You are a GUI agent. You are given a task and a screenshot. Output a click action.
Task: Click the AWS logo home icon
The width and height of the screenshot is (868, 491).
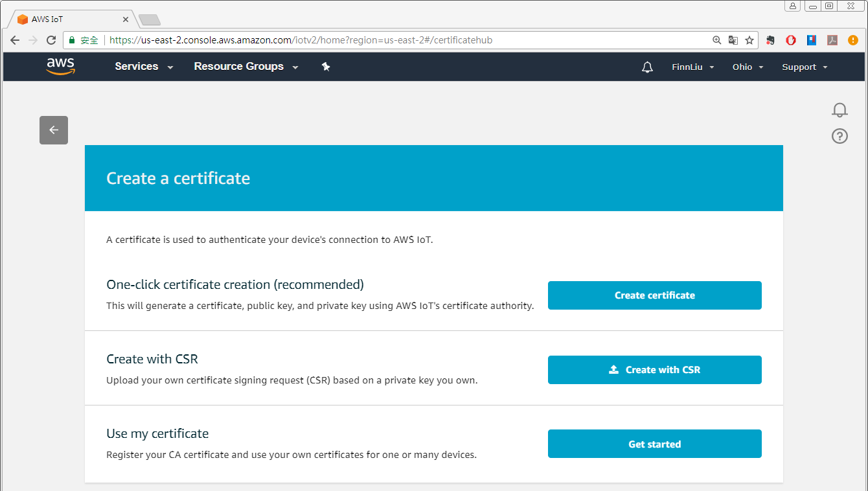point(61,67)
